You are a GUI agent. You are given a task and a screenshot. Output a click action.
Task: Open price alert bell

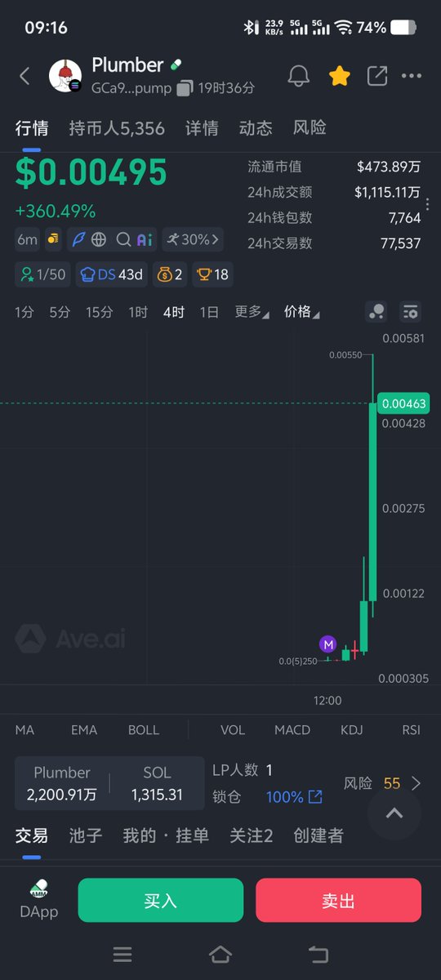point(298,76)
